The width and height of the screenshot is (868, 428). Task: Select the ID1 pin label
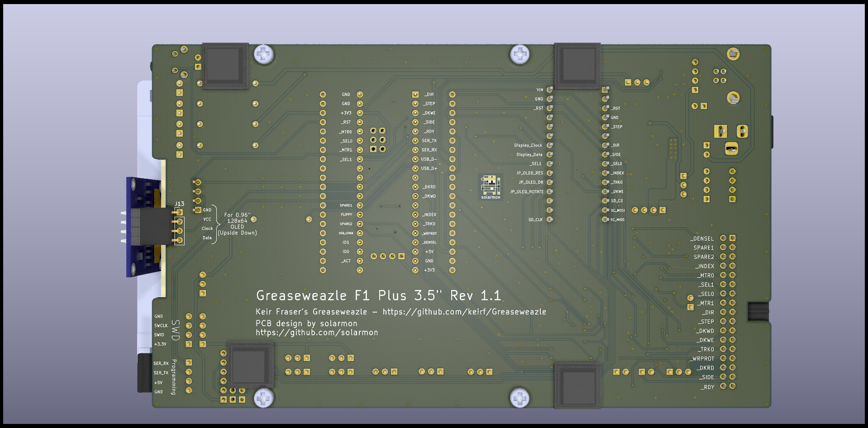tap(346, 243)
